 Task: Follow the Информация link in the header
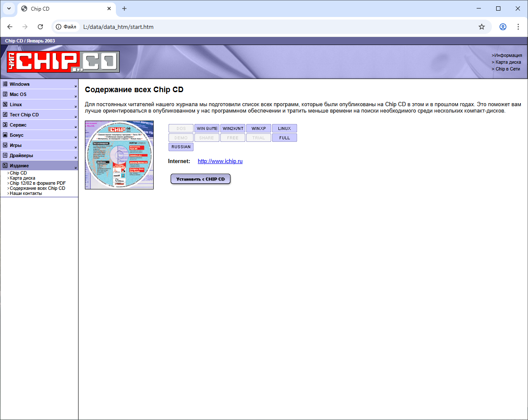pyautogui.click(x=508, y=55)
